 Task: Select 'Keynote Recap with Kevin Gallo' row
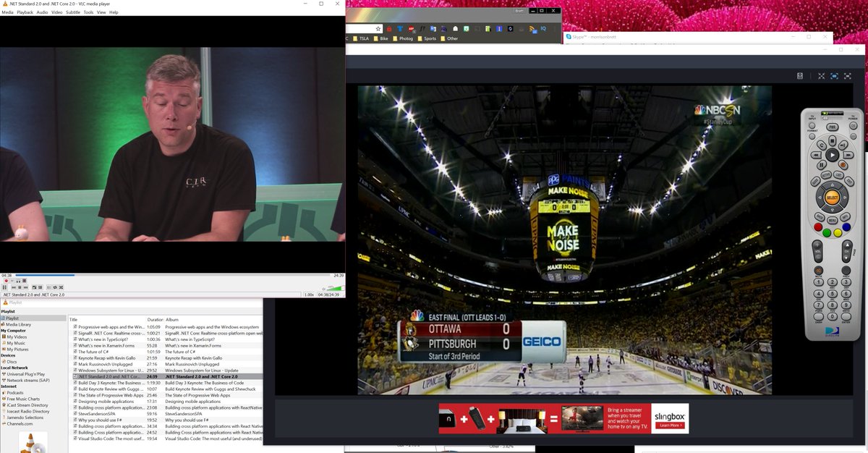166,358
